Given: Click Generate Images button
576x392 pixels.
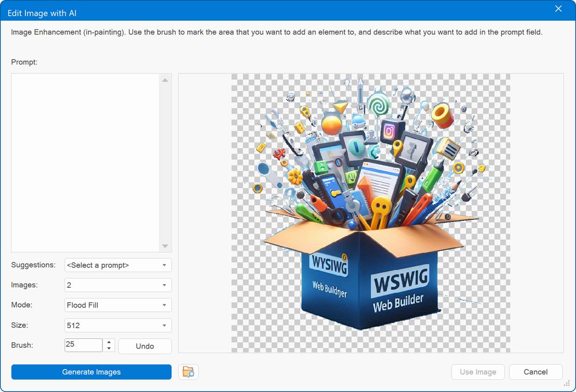Looking at the screenshot, I should [91, 372].
